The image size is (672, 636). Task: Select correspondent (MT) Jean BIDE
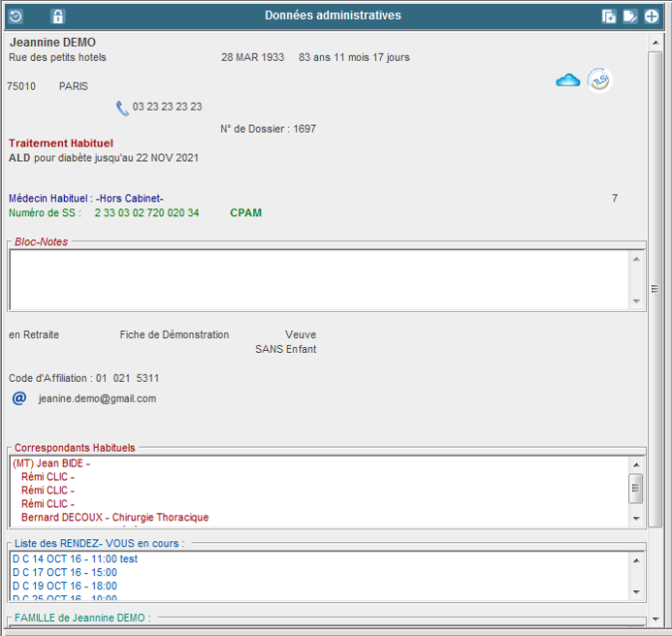click(x=51, y=463)
